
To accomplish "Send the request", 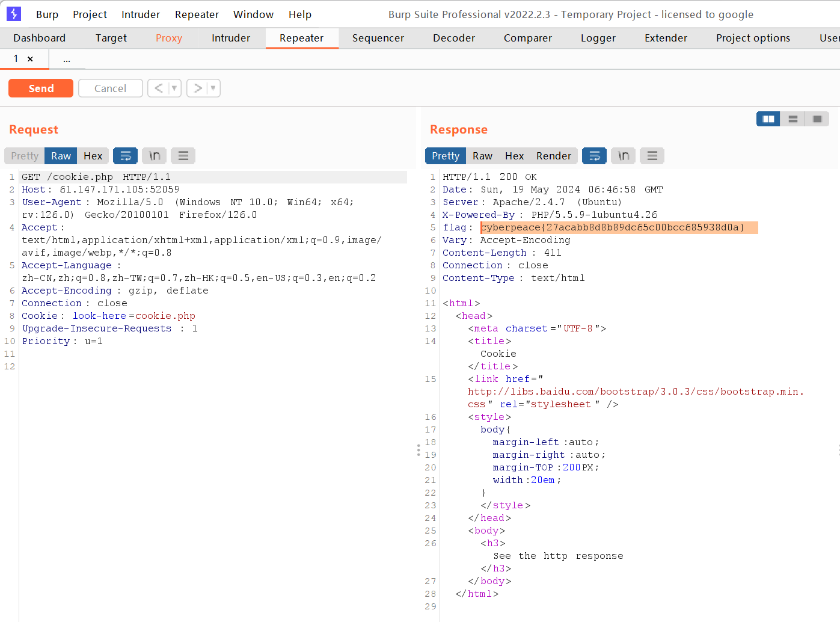I will (41, 88).
